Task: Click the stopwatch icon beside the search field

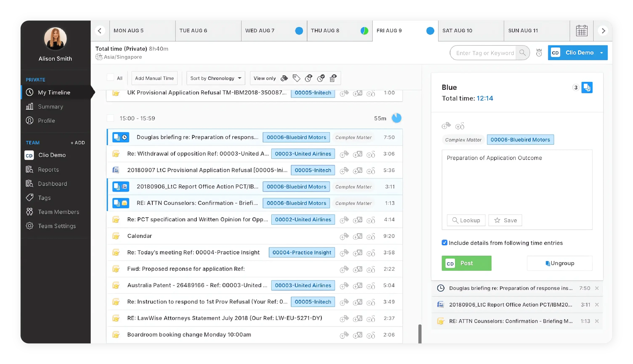Action: tap(539, 52)
